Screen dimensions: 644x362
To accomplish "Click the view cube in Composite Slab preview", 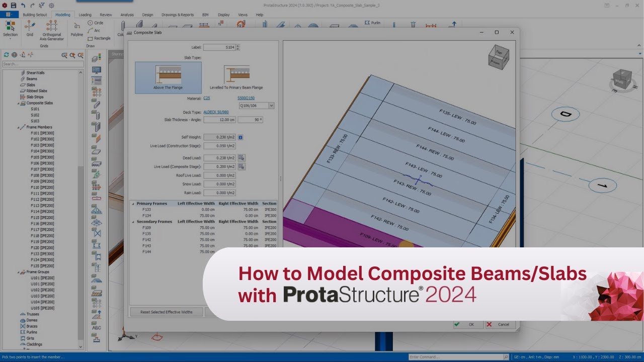I will [x=499, y=56].
